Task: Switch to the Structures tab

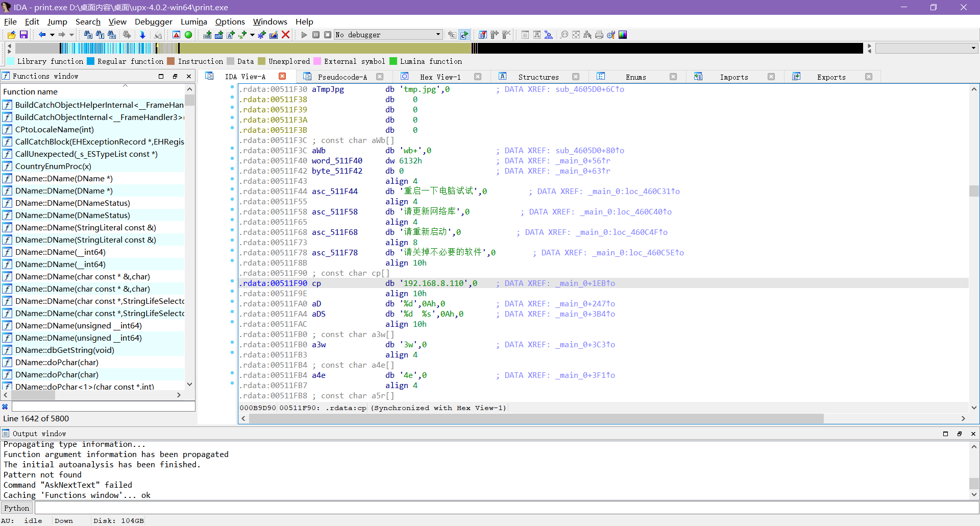Action: click(x=538, y=77)
